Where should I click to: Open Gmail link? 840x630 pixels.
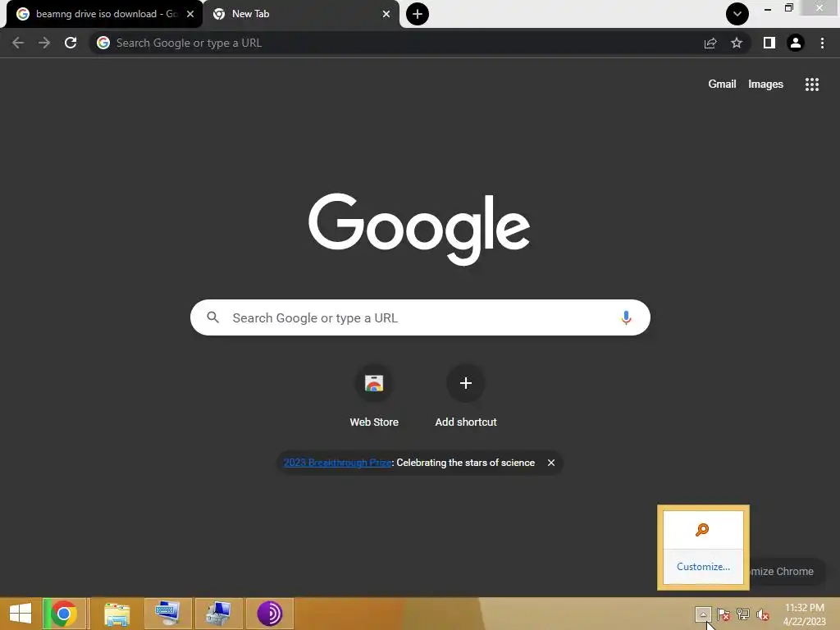pos(722,84)
